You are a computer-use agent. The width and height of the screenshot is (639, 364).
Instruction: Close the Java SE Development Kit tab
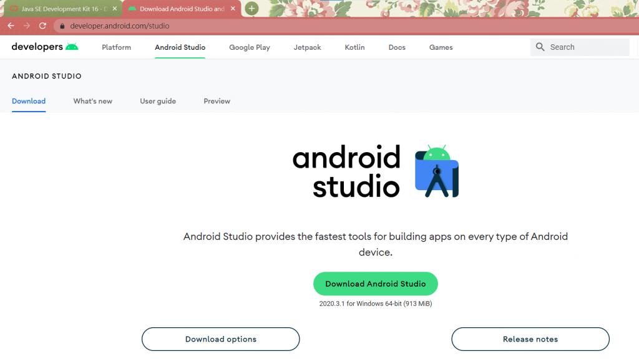(115, 9)
